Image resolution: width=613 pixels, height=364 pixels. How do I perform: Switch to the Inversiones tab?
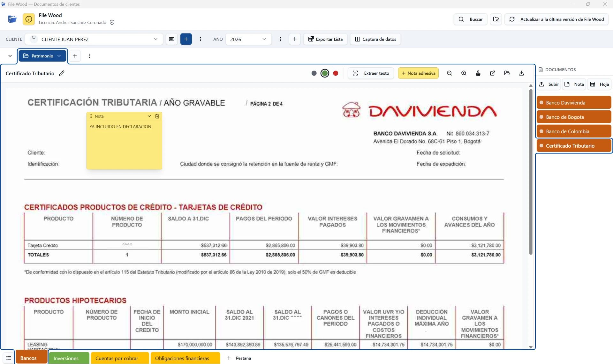coord(69,358)
